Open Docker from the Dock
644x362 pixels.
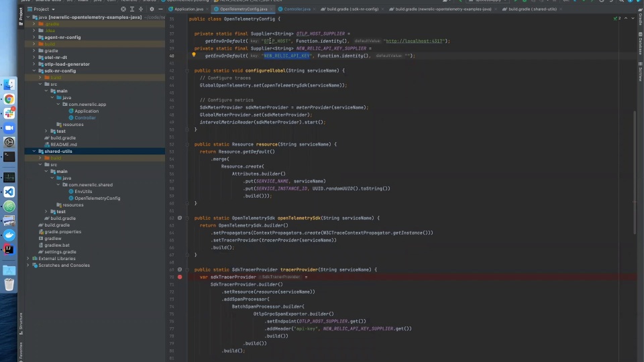point(9,235)
